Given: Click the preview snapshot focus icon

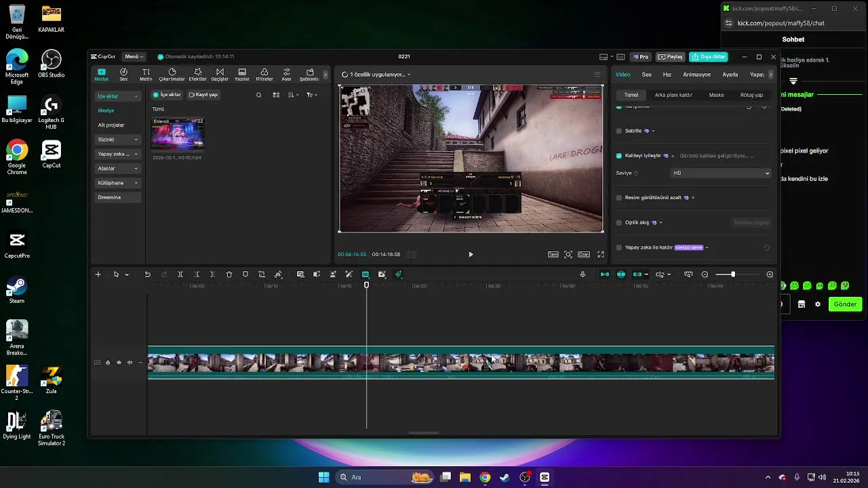Looking at the screenshot, I should point(568,255).
